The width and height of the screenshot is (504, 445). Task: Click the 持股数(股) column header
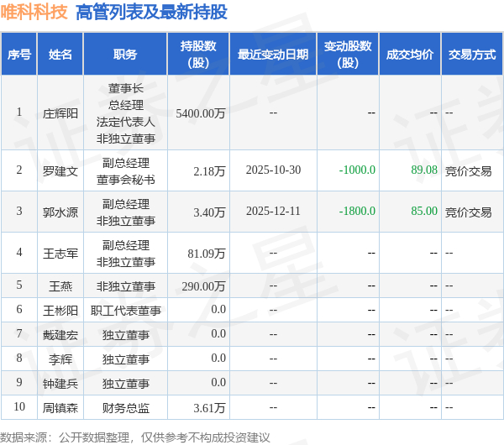tap(198, 54)
